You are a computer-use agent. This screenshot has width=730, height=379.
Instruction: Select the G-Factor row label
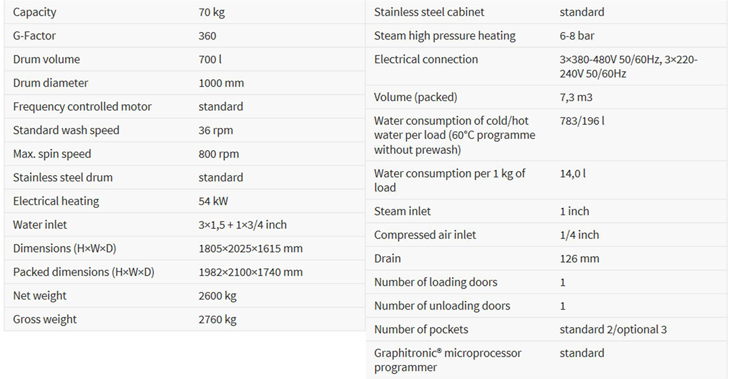pos(34,36)
